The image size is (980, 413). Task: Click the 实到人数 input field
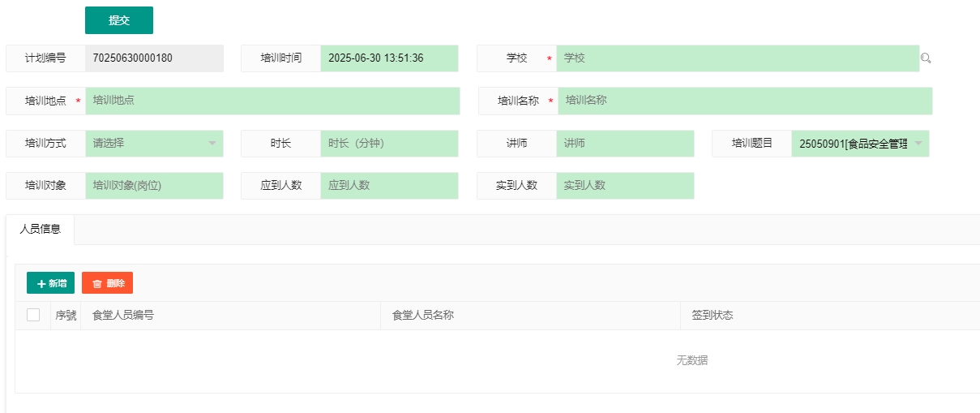point(625,186)
